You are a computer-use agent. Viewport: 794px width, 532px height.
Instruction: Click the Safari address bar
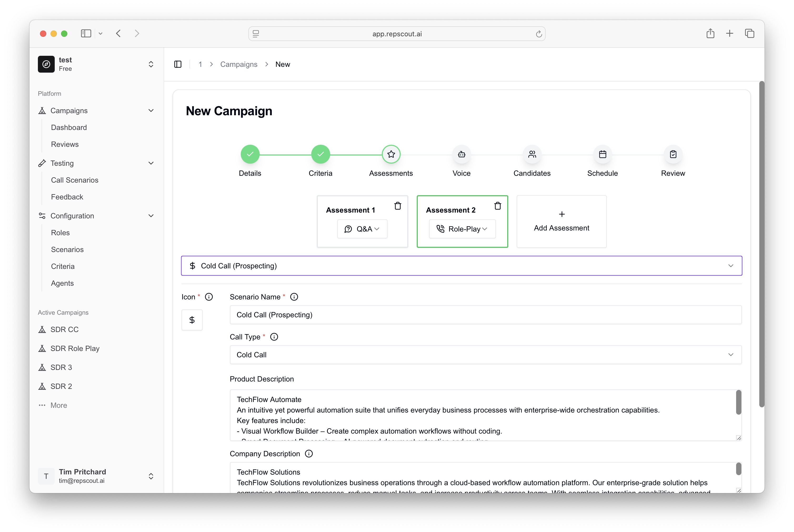coord(397,34)
